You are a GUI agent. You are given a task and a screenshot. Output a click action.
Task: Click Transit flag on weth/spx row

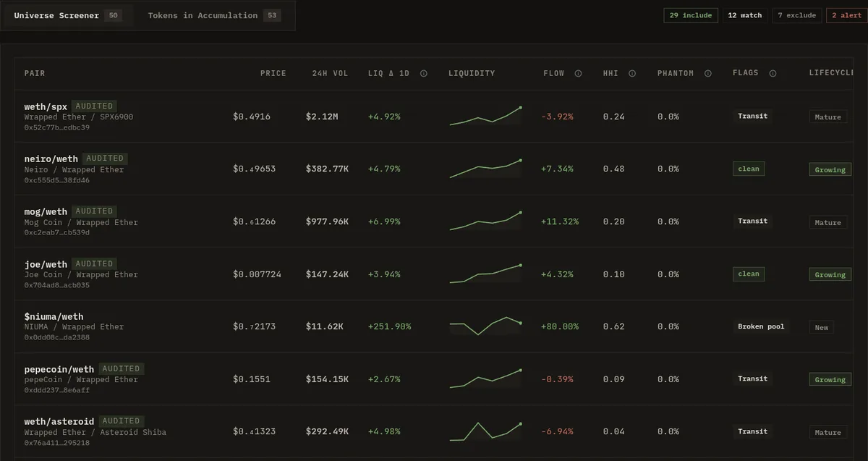(x=752, y=116)
